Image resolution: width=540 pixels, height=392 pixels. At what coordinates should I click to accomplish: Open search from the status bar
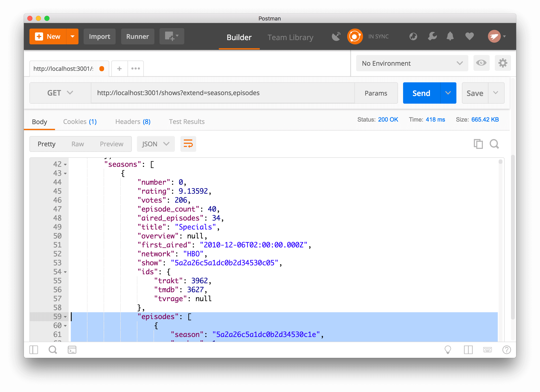(x=53, y=350)
